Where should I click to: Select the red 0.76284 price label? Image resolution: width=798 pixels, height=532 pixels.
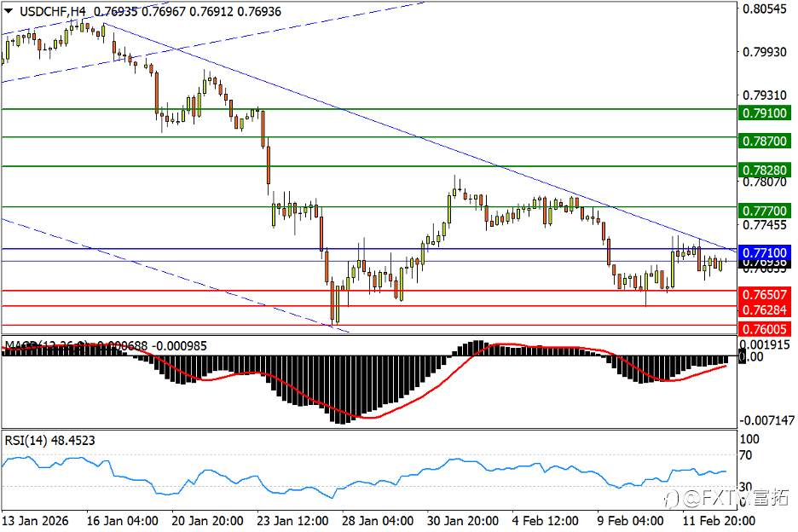tap(765, 310)
